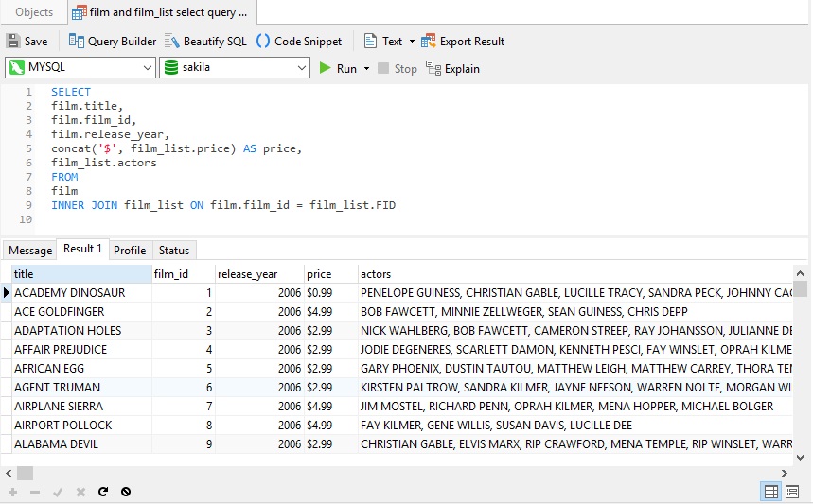Click the vertical scrollbar thumb
The image size is (813, 504).
point(801,288)
